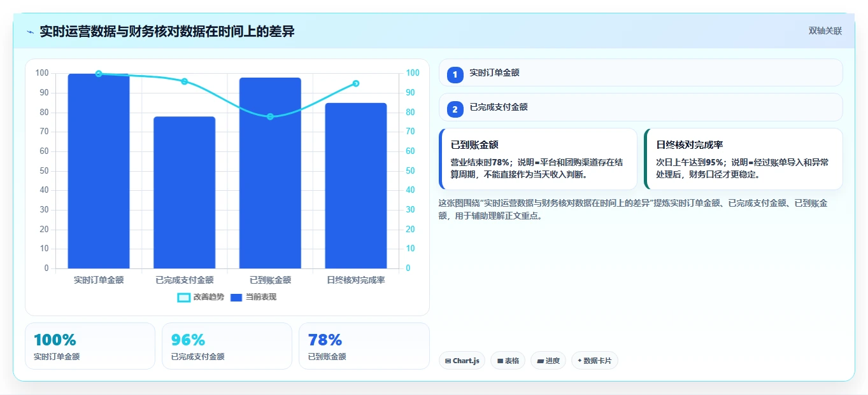The image size is (868, 395).
Task: Click the Chart.js tag
Action: tap(462, 361)
